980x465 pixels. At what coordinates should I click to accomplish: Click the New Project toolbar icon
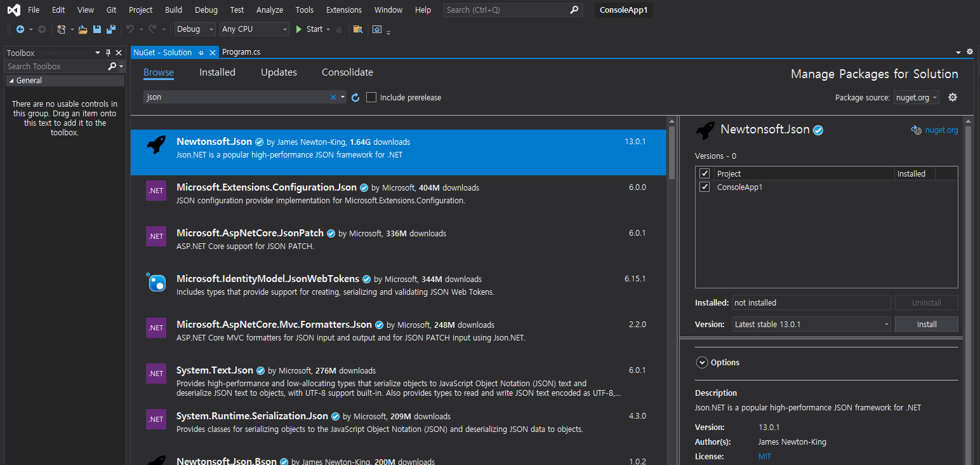62,29
